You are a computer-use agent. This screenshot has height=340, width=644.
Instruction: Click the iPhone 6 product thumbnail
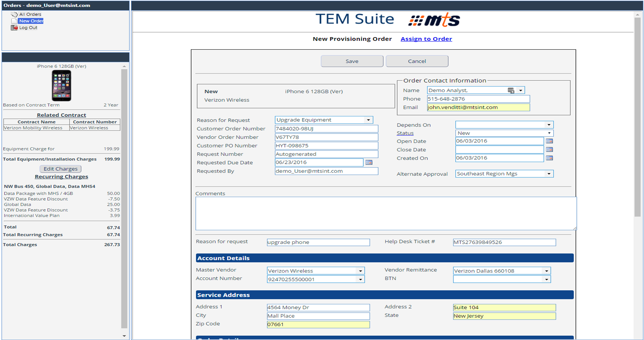pos(62,85)
